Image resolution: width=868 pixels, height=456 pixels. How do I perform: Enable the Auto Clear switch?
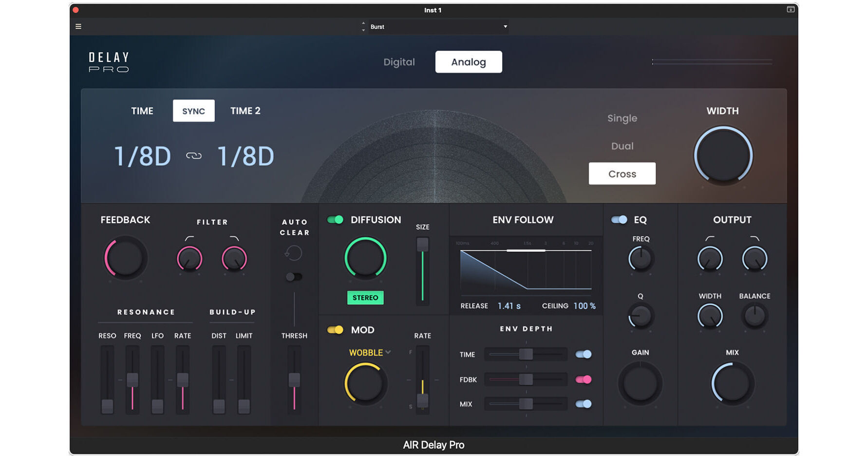click(294, 276)
